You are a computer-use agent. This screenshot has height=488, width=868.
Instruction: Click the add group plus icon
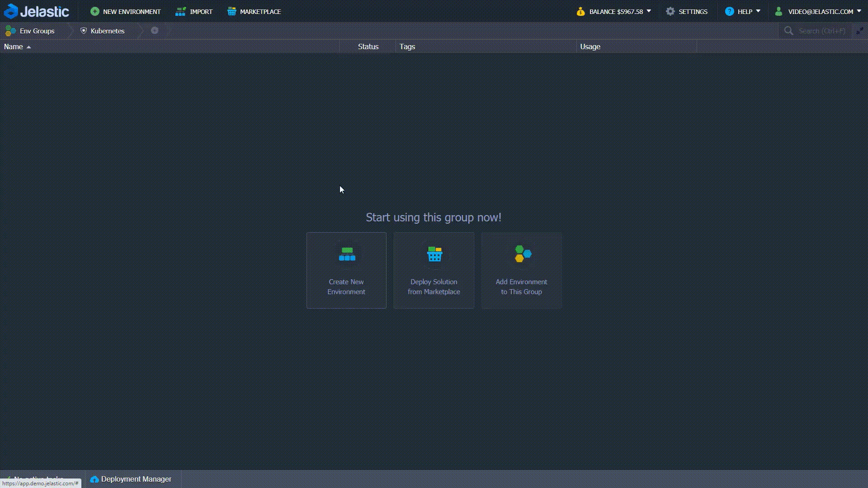(x=155, y=30)
